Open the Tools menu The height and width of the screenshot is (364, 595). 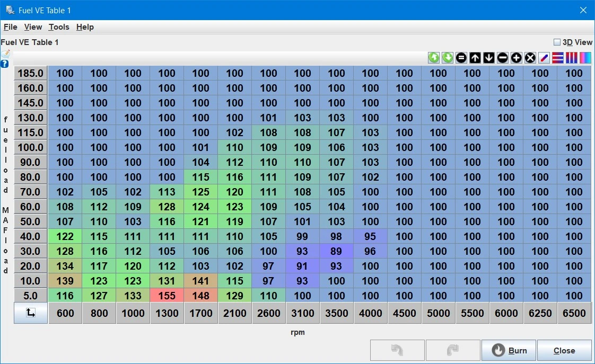(59, 27)
